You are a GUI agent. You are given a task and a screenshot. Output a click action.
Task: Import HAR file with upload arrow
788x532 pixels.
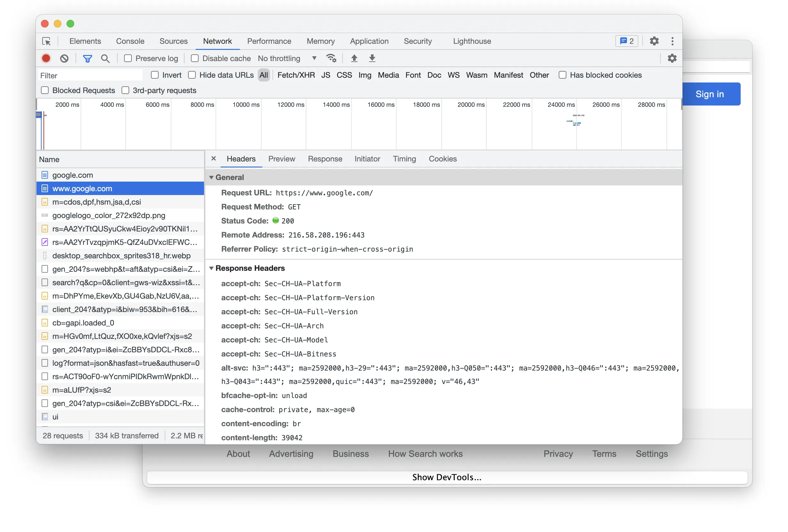354,58
